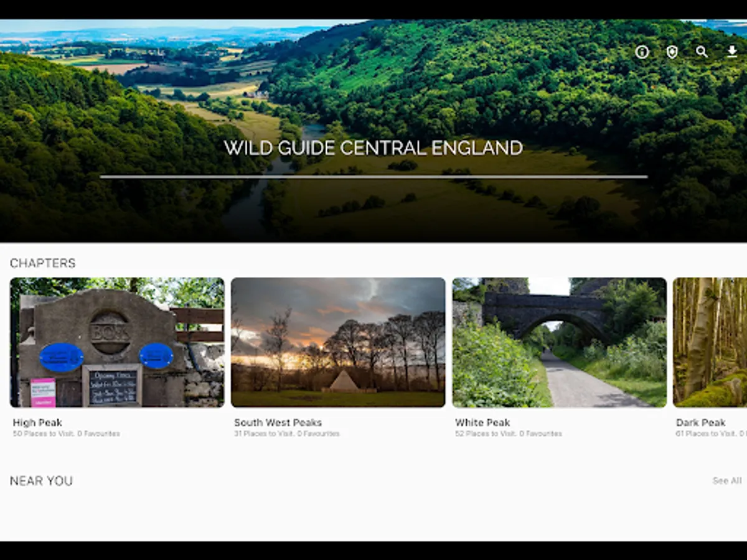Click the CHAPTERS section heading
Image resolution: width=747 pixels, height=560 pixels.
tap(42, 263)
